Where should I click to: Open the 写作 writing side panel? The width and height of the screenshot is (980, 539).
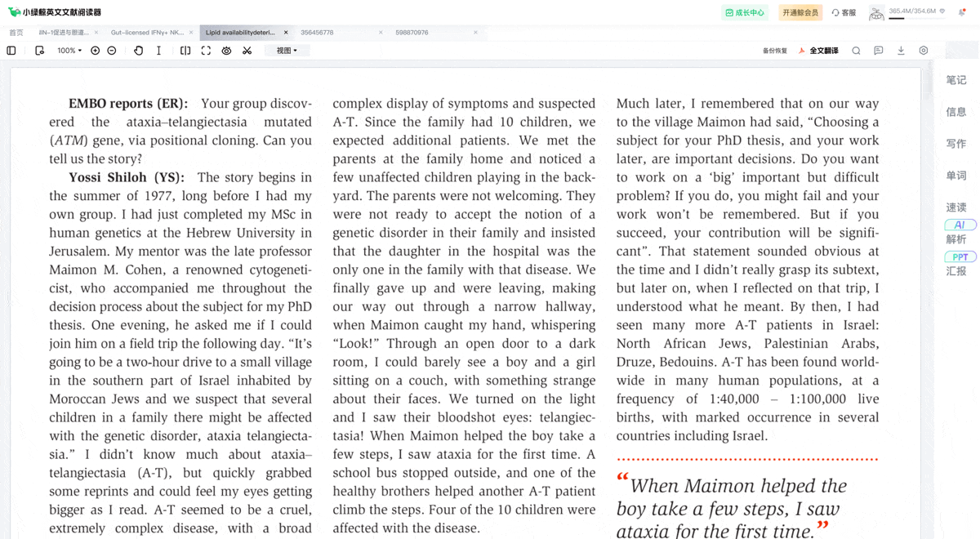pyautogui.click(x=956, y=144)
